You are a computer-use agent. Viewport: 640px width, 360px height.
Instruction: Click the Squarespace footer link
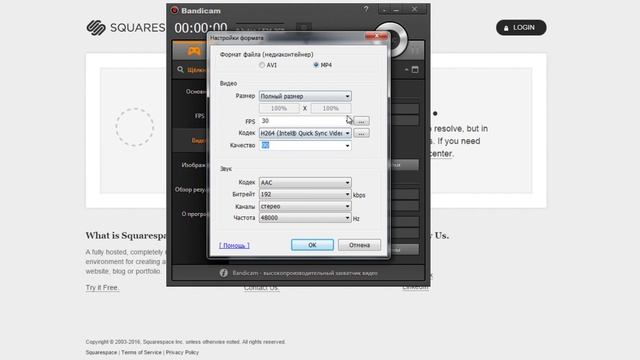pyautogui.click(x=101, y=352)
